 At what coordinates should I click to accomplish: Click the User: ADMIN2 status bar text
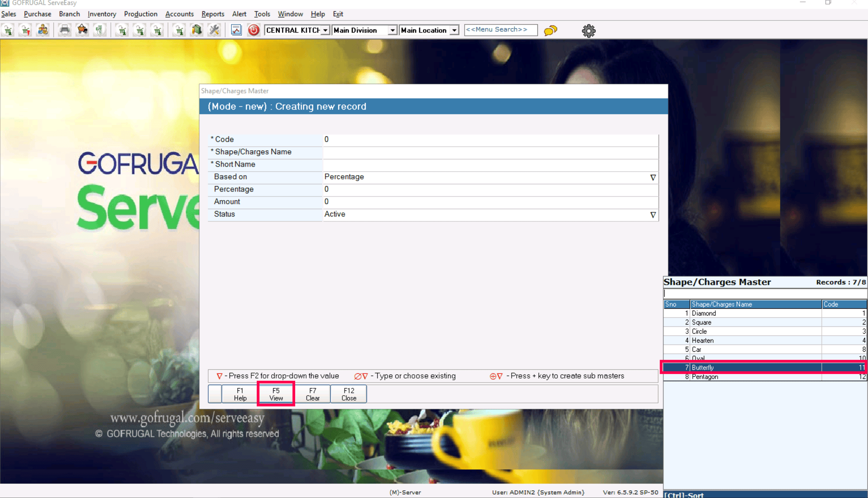(538, 493)
